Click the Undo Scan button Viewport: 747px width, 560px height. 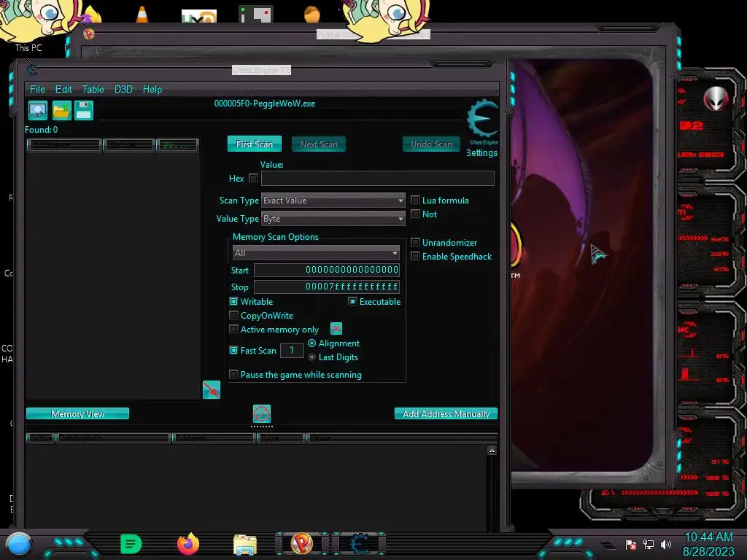point(432,144)
